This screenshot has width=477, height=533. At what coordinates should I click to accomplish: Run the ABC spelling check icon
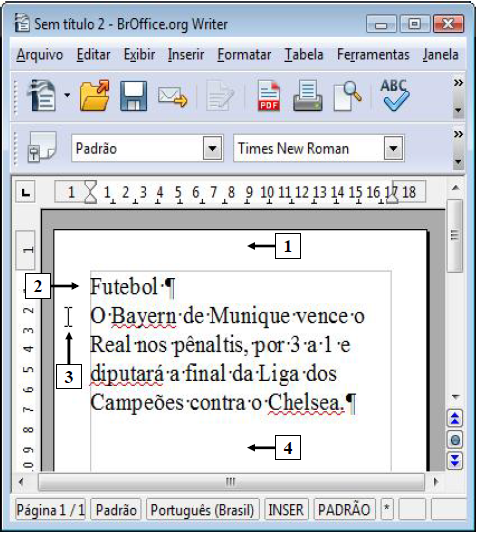coord(394,95)
